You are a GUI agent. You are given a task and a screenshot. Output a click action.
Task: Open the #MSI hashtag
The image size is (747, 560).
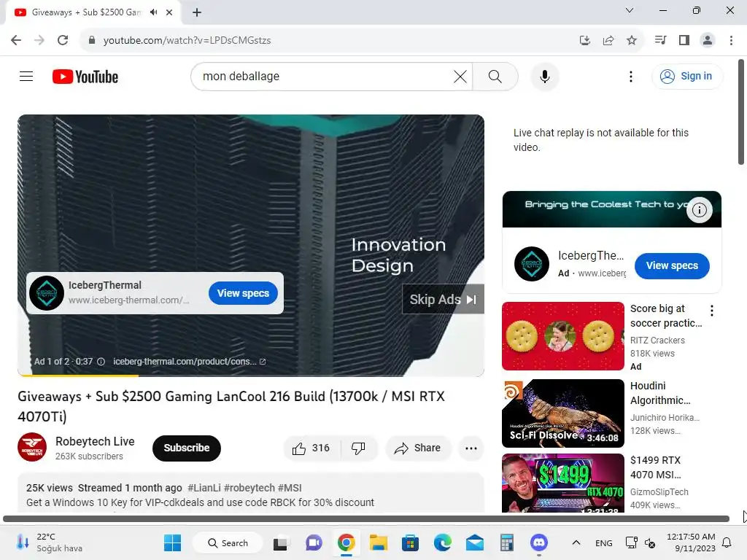point(290,488)
